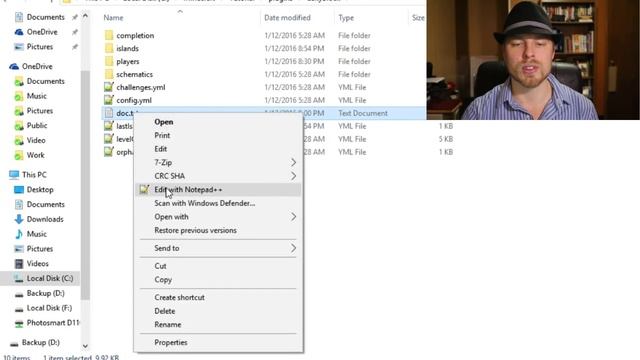
Task: Click the Notepad++ icon in context menu
Action: click(x=144, y=189)
